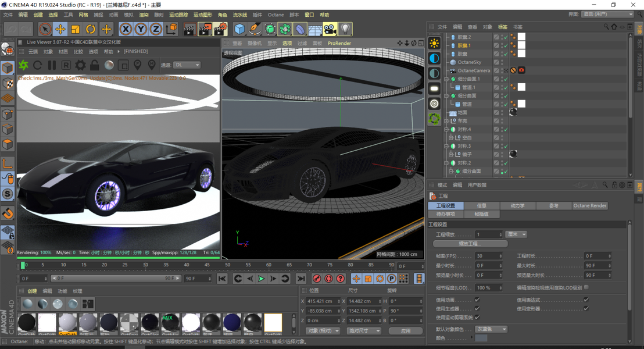Click the 应用 button
This screenshot has height=349, width=644.
tap(406, 330)
